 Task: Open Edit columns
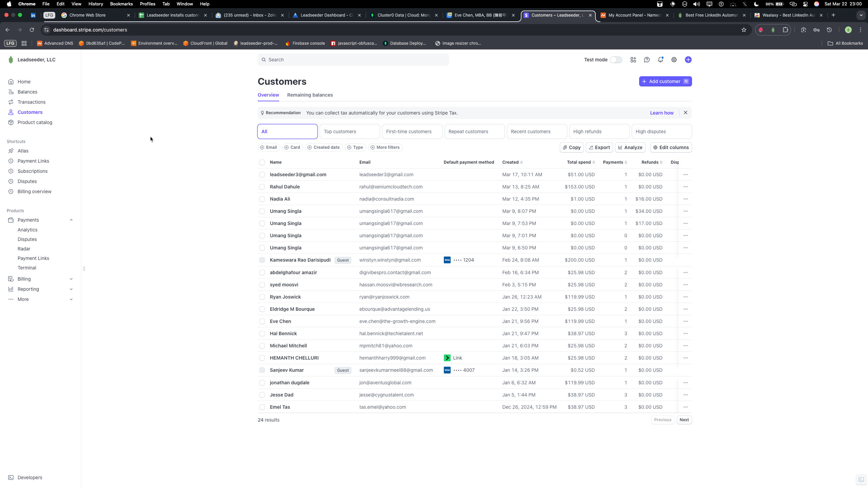click(671, 147)
